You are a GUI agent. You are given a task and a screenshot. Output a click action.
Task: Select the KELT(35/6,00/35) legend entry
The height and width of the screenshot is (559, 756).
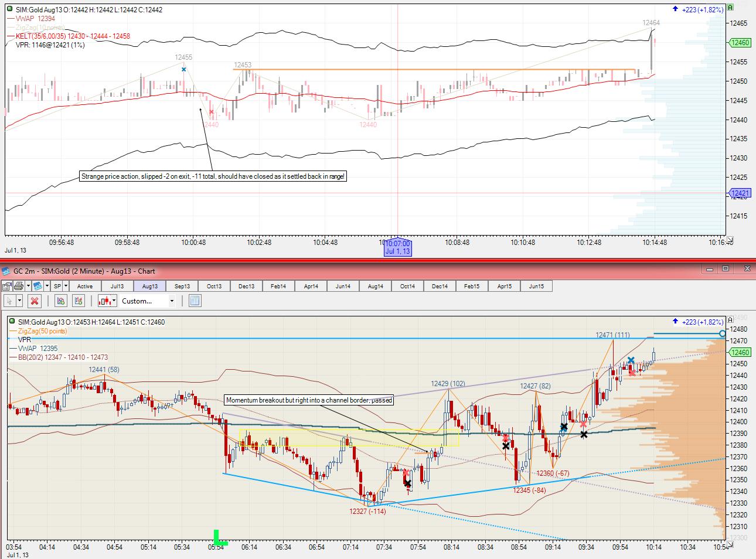pyautogui.click(x=69, y=36)
